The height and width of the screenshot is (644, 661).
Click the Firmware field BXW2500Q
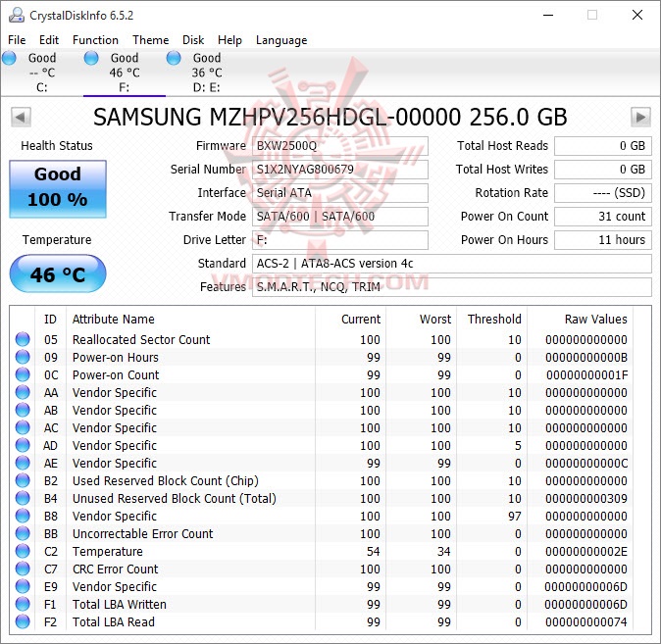point(339,146)
